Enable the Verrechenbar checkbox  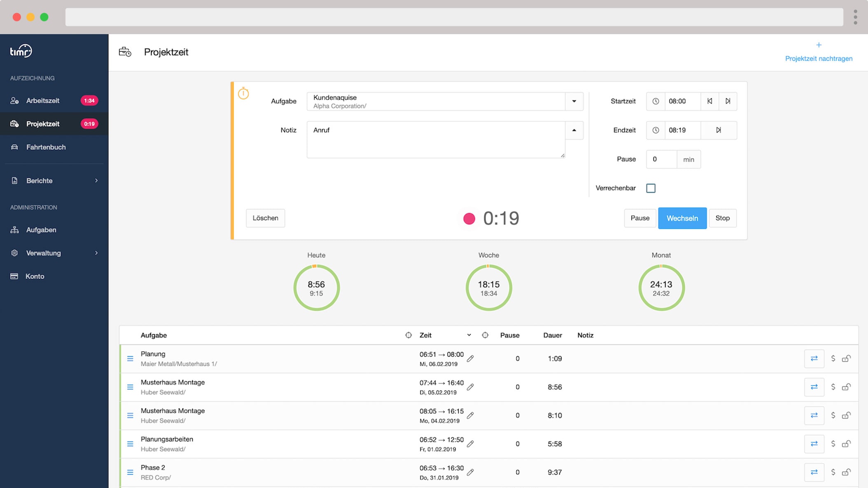coord(651,188)
